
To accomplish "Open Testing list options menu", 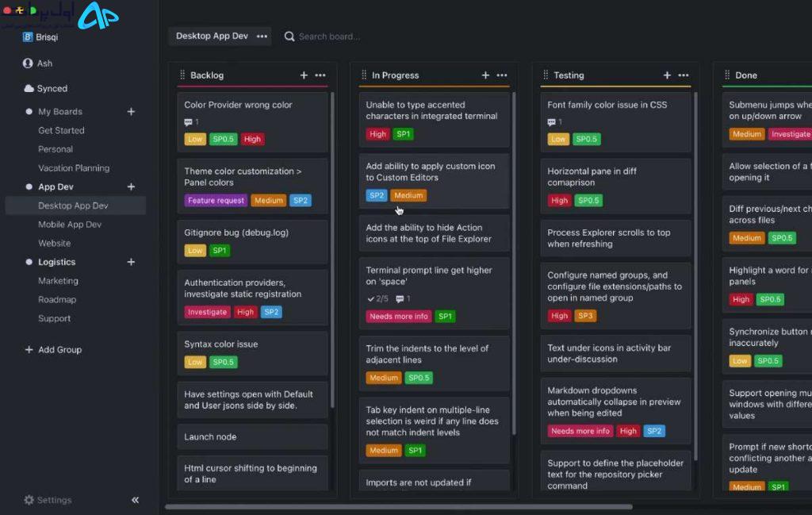I will (684, 75).
